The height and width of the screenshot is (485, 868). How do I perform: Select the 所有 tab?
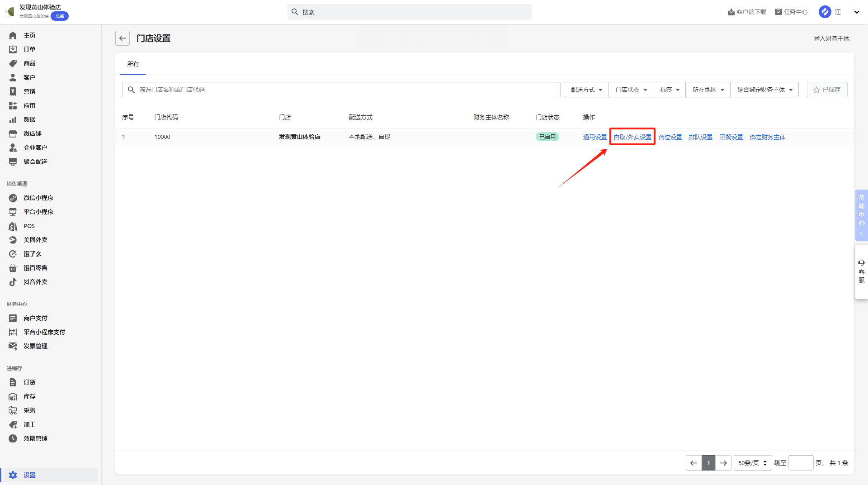click(133, 64)
